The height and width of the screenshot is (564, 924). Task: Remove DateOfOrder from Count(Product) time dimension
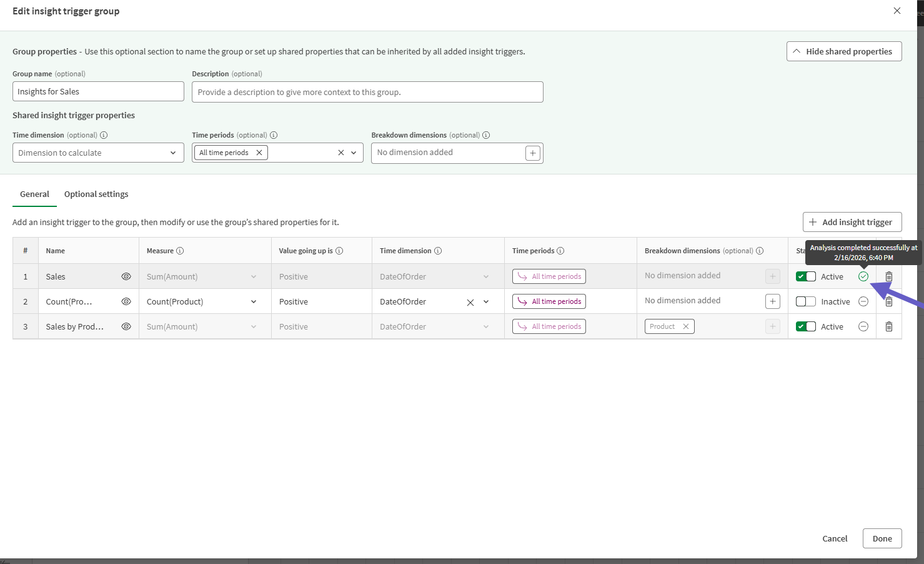tap(470, 301)
